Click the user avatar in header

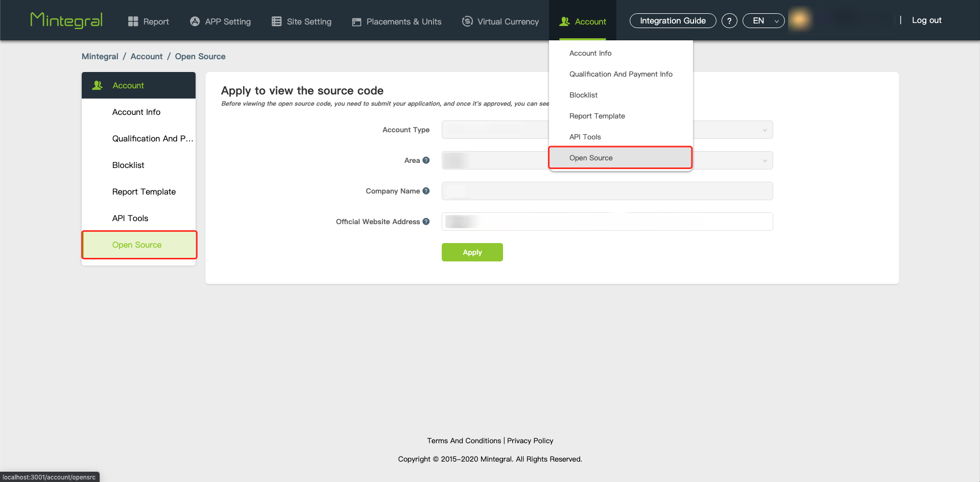[800, 20]
